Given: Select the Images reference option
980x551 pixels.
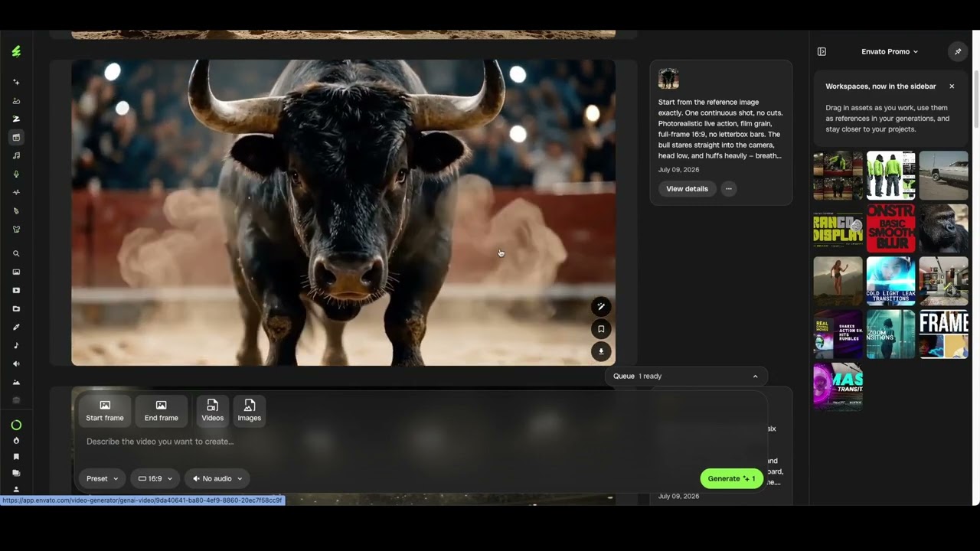Looking at the screenshot, I should coord(250,411).
